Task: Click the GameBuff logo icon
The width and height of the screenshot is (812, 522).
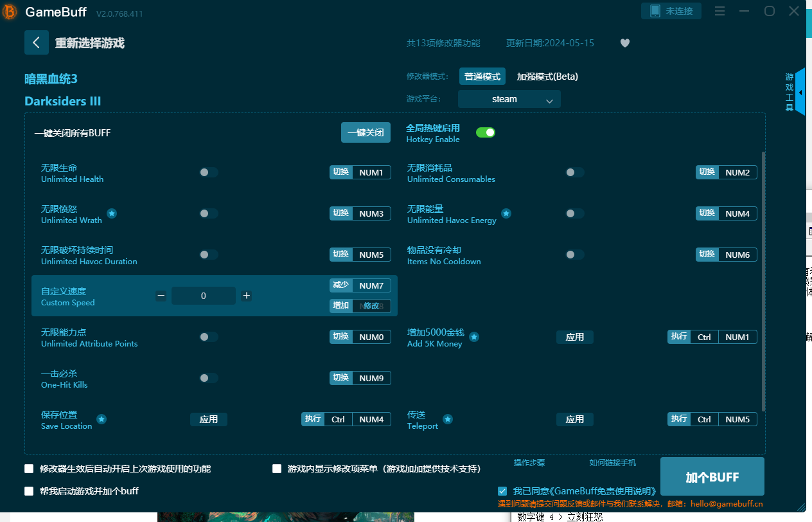Action: pyautogui.click(x=11, y=12)
